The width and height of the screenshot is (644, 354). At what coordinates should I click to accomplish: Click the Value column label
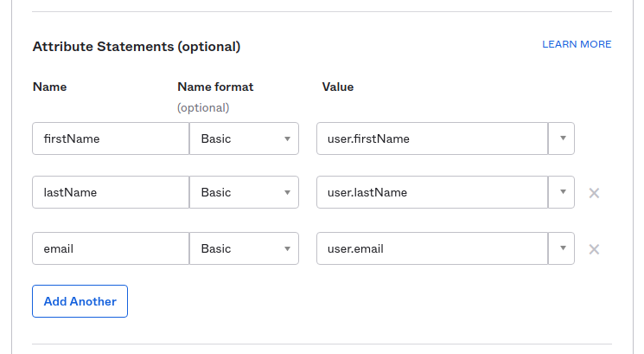coord(337,87)
